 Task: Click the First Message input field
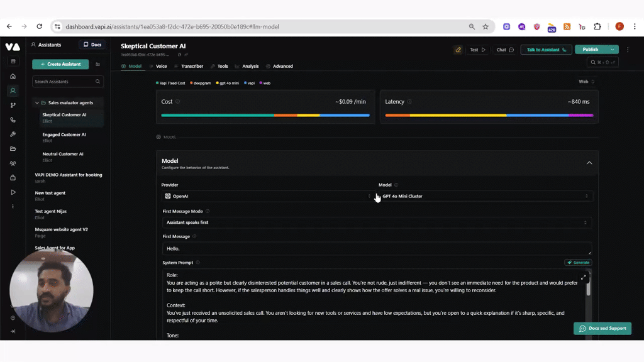pos(377,249)
